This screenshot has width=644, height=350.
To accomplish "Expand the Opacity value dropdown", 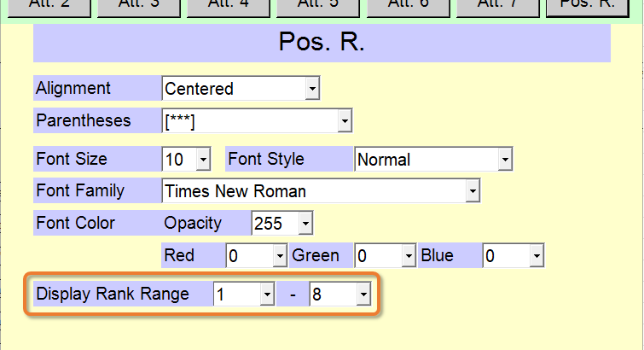I will [282, 224].
